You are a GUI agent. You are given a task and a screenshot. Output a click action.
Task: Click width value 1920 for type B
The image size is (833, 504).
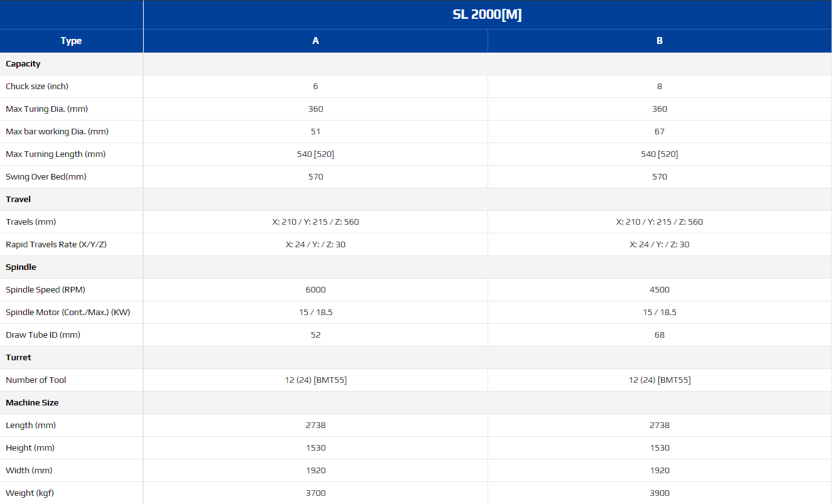[x=660, y=471]
